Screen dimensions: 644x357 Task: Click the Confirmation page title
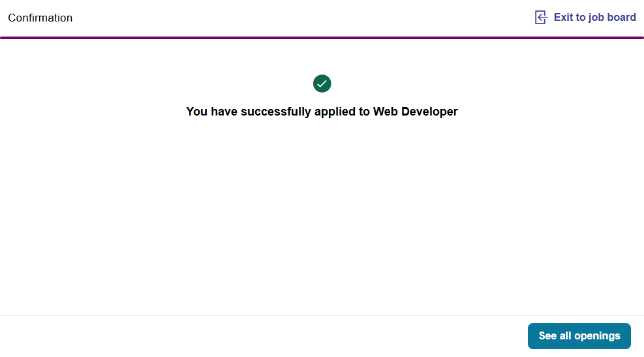[40, 18]
